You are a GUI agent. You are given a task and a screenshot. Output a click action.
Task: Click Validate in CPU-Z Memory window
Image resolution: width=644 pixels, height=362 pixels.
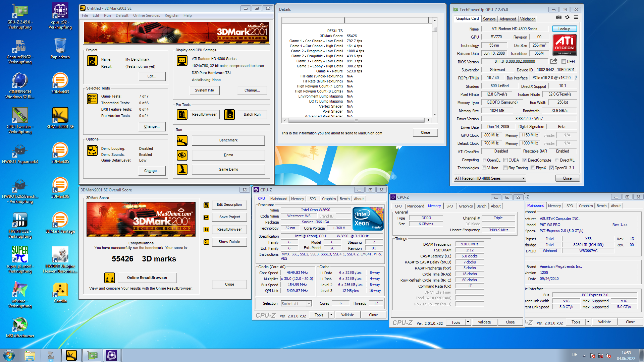coord(484,322)
